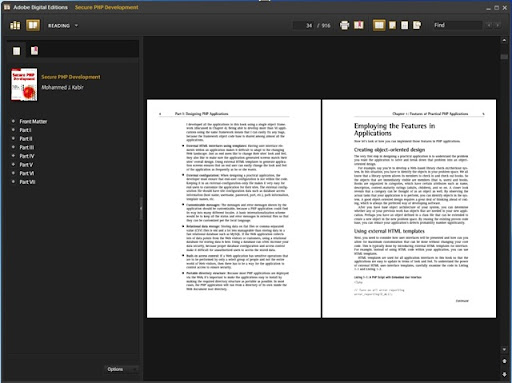The width and height of the screenshot is (512, 383).
Task: Click the Creating object-oriented design heading
Action: [x=389, y=150]
